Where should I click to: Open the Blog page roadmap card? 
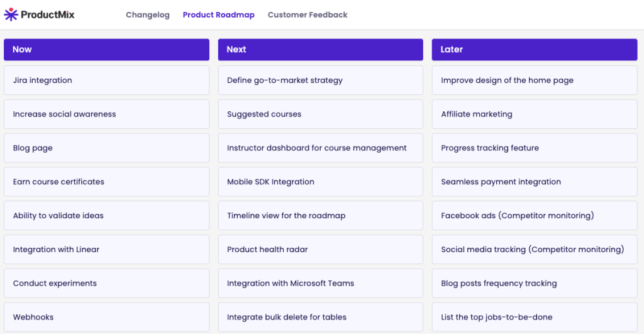click(x=106, y=148)
